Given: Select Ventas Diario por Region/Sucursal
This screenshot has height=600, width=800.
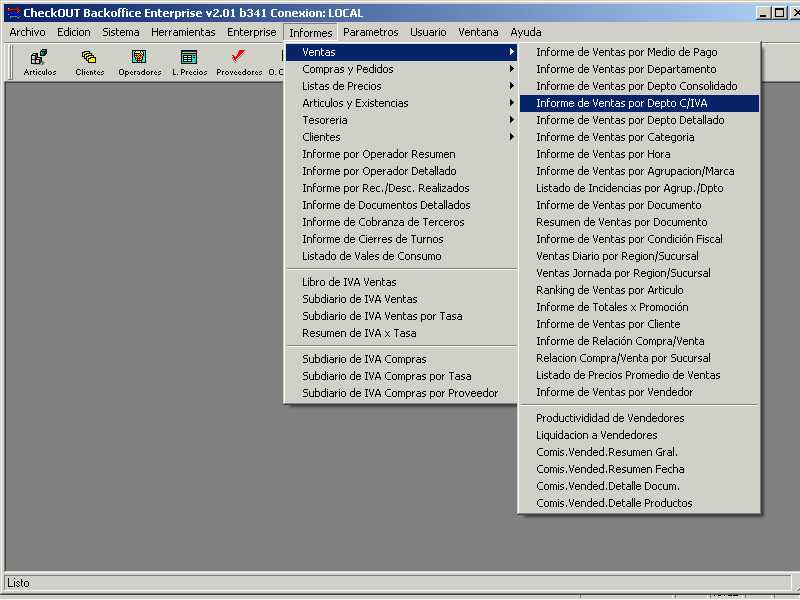Looking at the screenshot, I should coord(639,256).
